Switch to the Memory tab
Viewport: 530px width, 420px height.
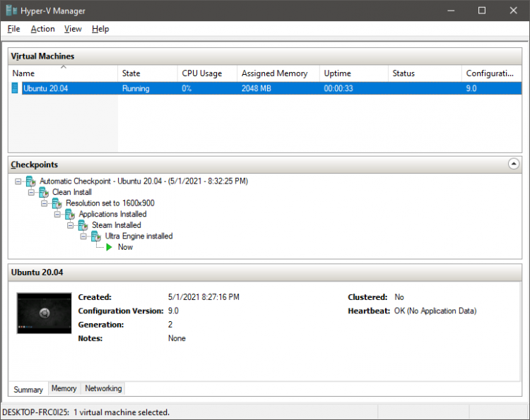click(x=64, y=388)
